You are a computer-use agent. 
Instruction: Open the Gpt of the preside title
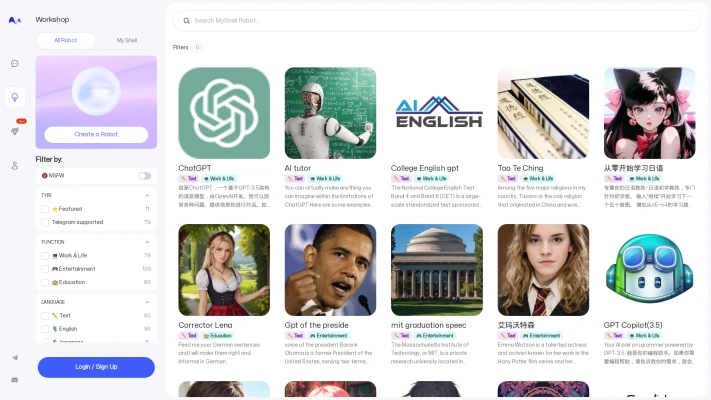[x=317, y=325]
